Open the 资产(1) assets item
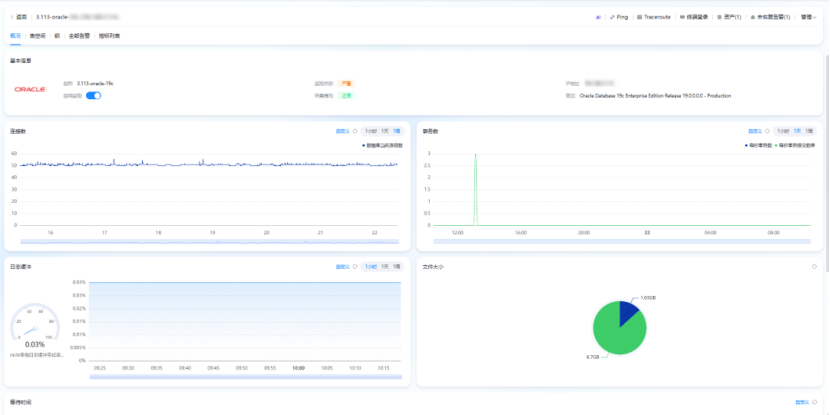 pos(730,17)
